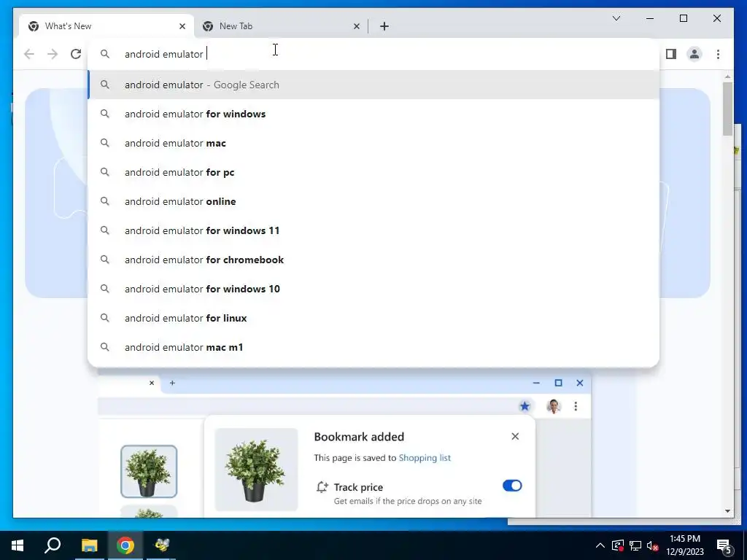Select 'android emulator for chromebook' suggestion

(x=373, y=260)
